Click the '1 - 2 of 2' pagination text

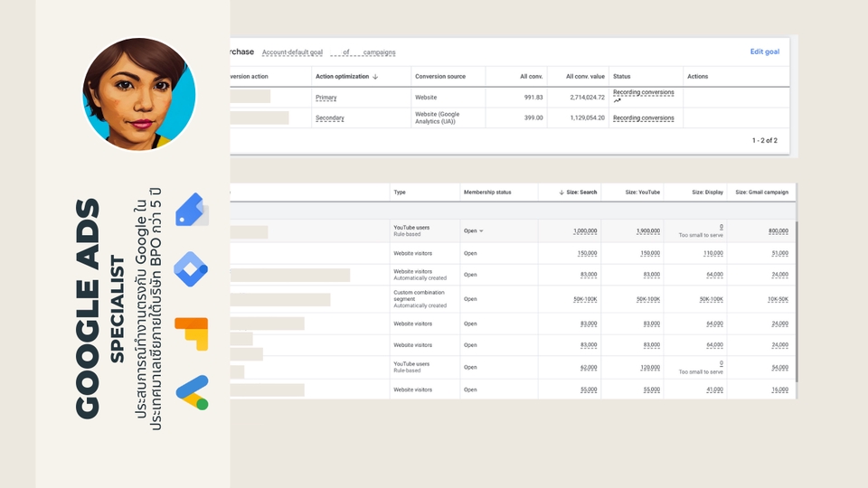point(765,141)
